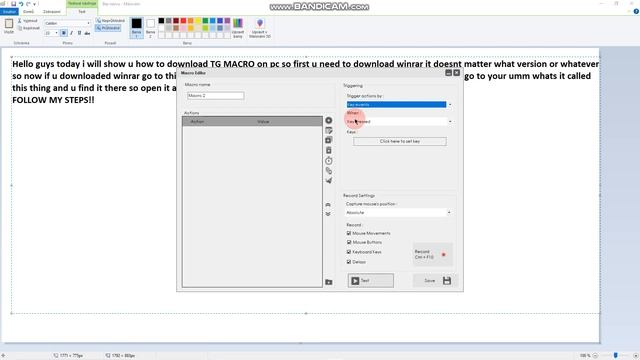The width and height of the screenshot is (640, 360).
Task: Click the Action column header in actions list
Action: pyautogui.click(x=197, y=122)
